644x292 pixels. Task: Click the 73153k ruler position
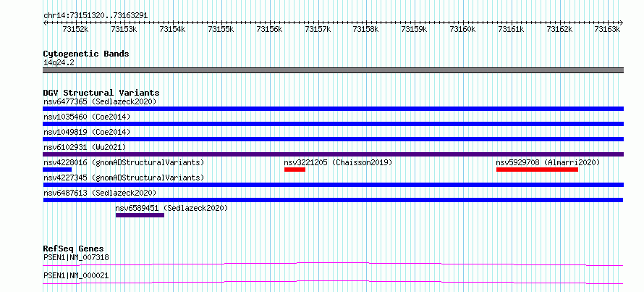pos(124,29)
